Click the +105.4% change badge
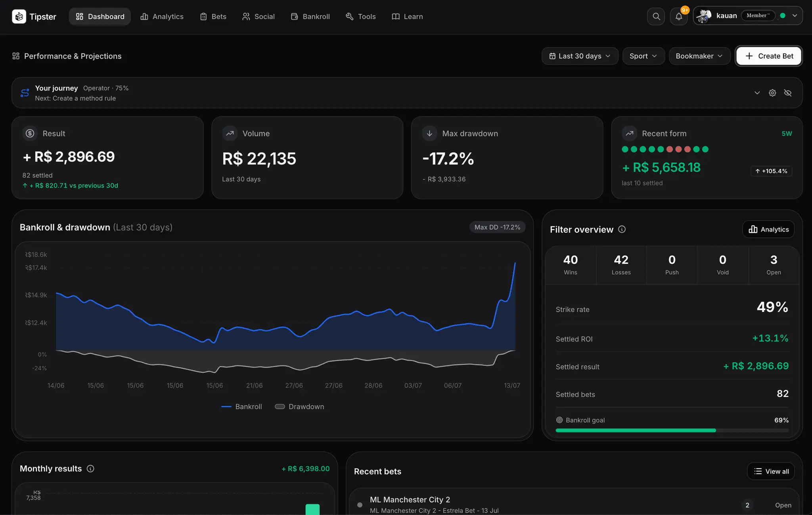The height and width of the screenshot is (515, 812). coord(771,171)
